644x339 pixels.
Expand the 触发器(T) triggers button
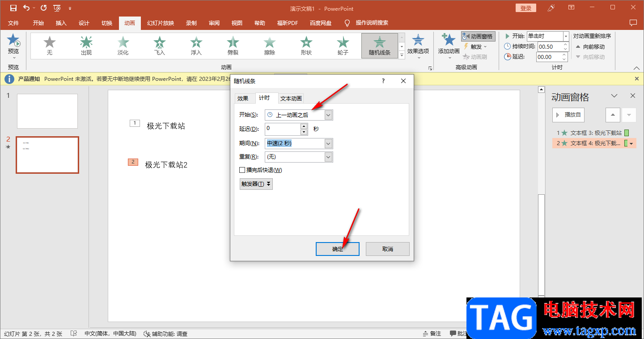pos(256,184)
